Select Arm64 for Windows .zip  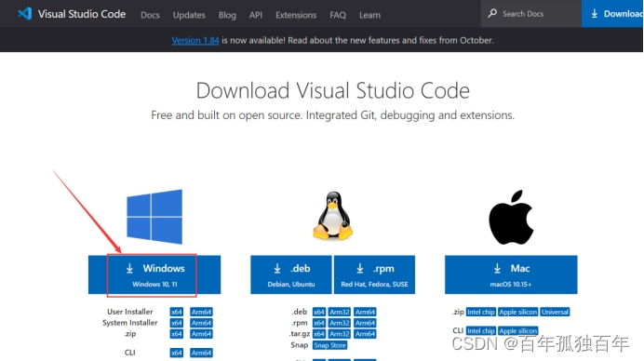[x=201, y=334]
